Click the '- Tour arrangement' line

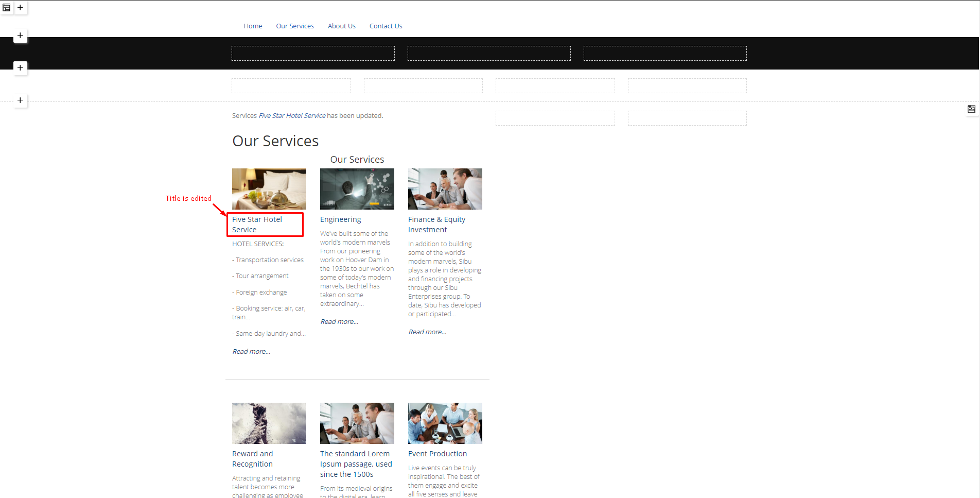(260, 276)
